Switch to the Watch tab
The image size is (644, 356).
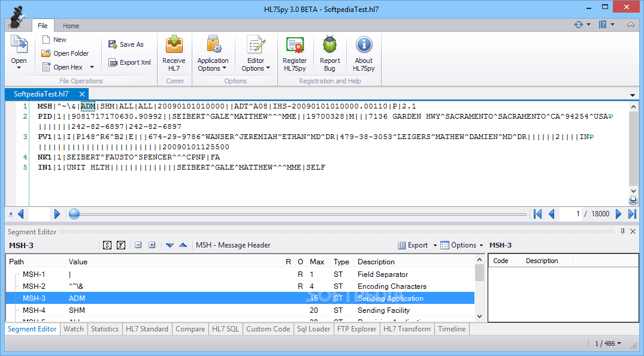pyautogui.click(x=74, y=329)
